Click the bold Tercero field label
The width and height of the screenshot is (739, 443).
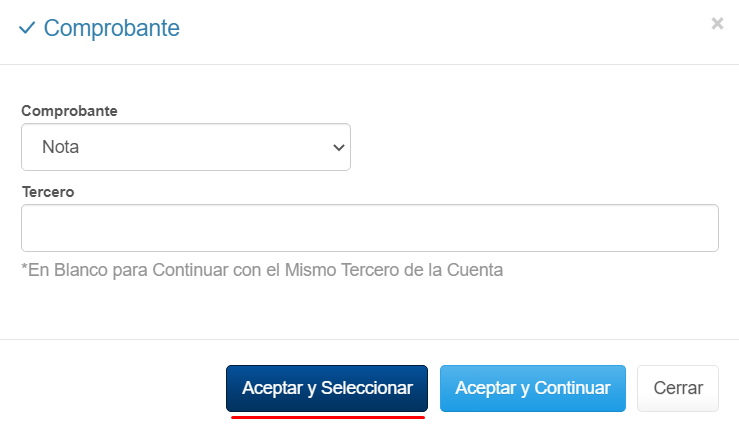48,191
